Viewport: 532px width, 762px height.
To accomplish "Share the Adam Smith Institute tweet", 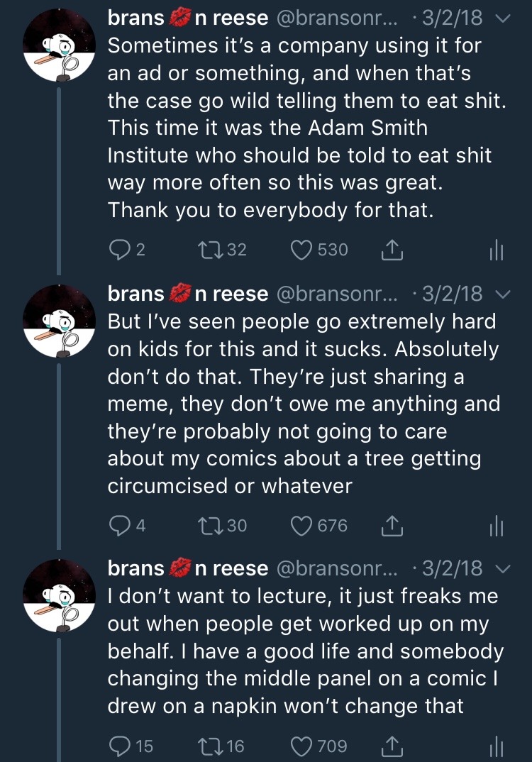I will click(393, 250).
